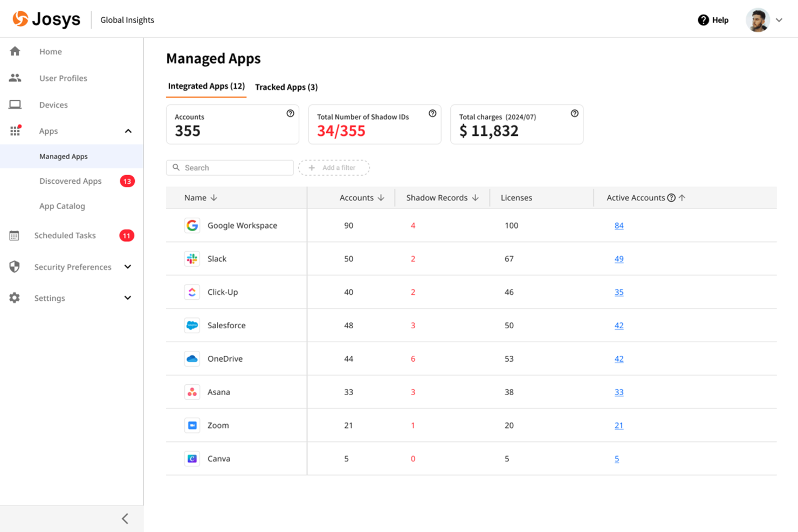Screen dimensions: 798x532
Task: Open Discovered Apps from the sidebar
Action: point(71,181)
